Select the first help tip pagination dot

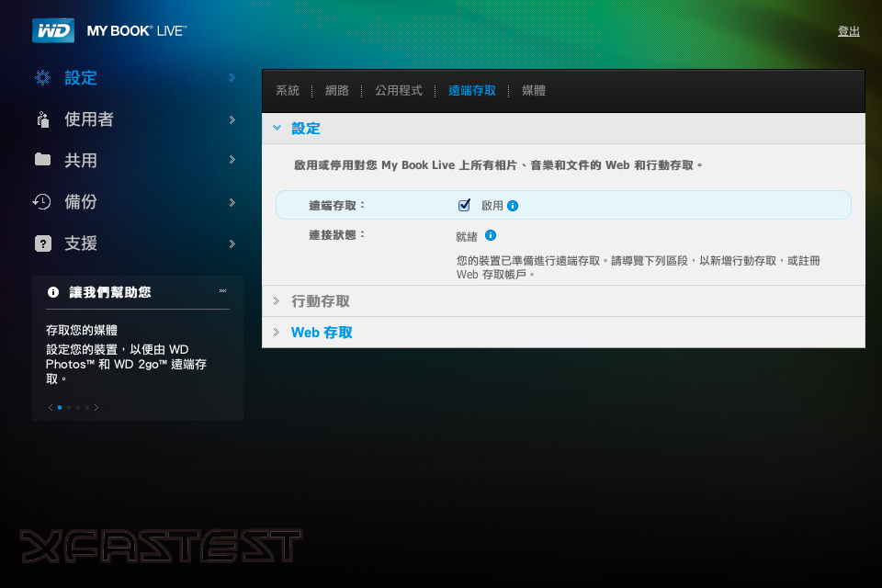pos(60,407)
